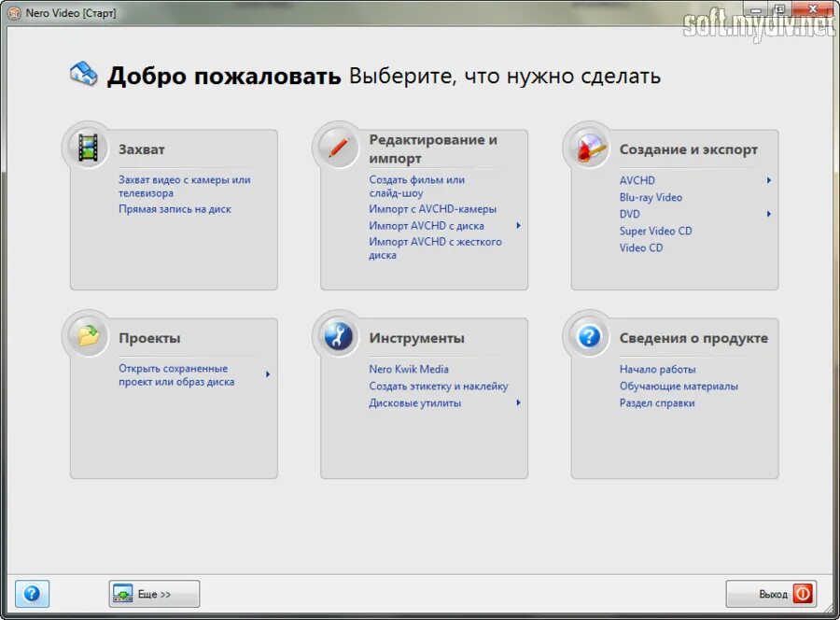Screen dimensions: 840x620
Task: Select the Video CD option
Action: [x=640, y=248]
